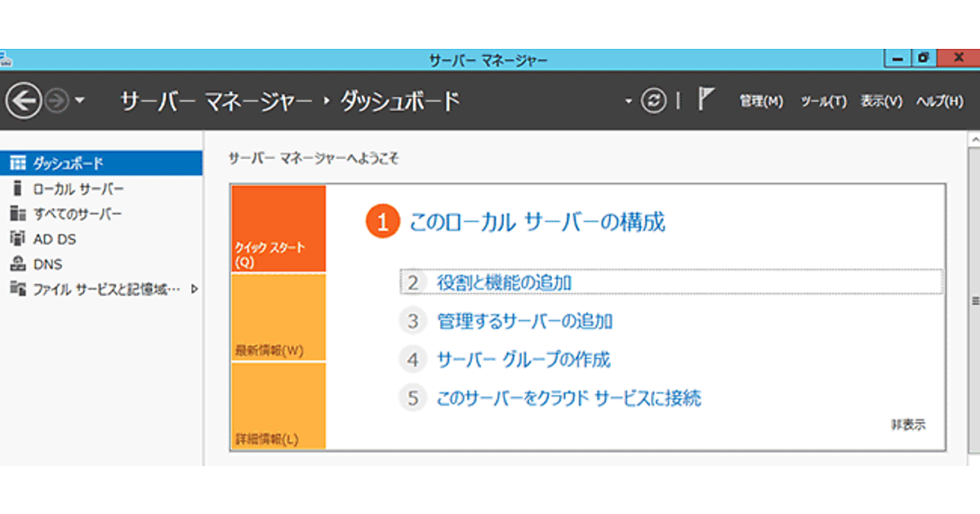This screenshot has height=514, width=980.
Task: Click the AD DS role icon
Action: (18, 239)
